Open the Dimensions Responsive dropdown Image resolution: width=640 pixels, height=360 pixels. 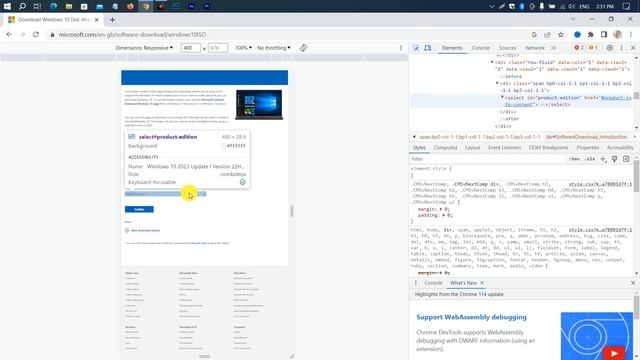pyautogui.click(x=144, y=48)
